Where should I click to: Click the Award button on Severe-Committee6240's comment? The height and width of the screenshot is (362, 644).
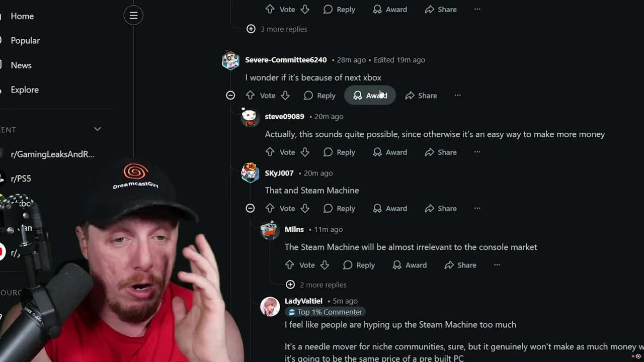pos(370,96)
